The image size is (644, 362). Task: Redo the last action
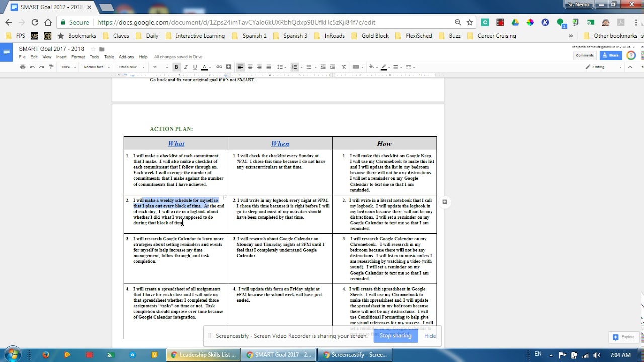tap(41, 67)
